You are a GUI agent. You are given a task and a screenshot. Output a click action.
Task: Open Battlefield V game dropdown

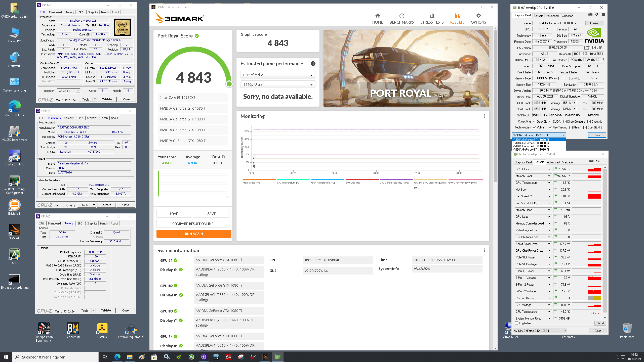[278, 75]
